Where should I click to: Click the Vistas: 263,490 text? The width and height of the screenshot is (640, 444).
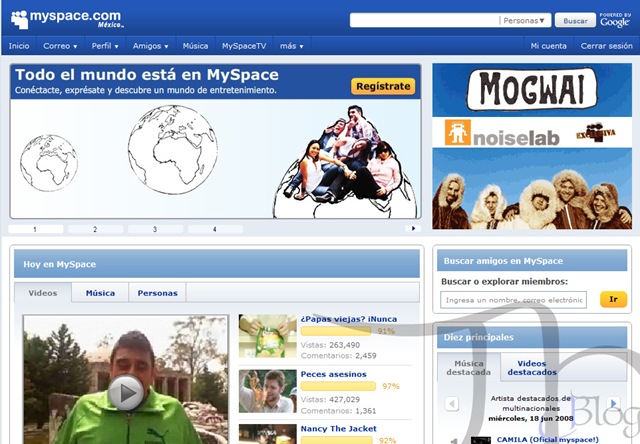coord(330,345)
